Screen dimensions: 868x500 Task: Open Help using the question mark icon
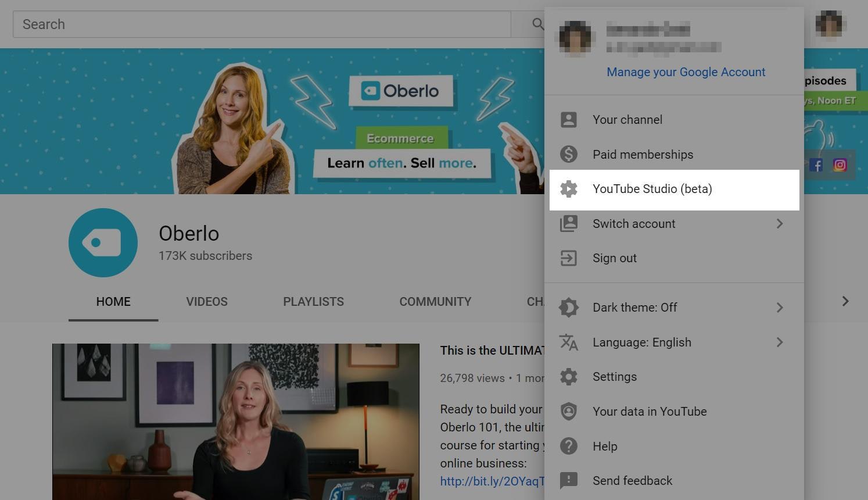point(569,446)
